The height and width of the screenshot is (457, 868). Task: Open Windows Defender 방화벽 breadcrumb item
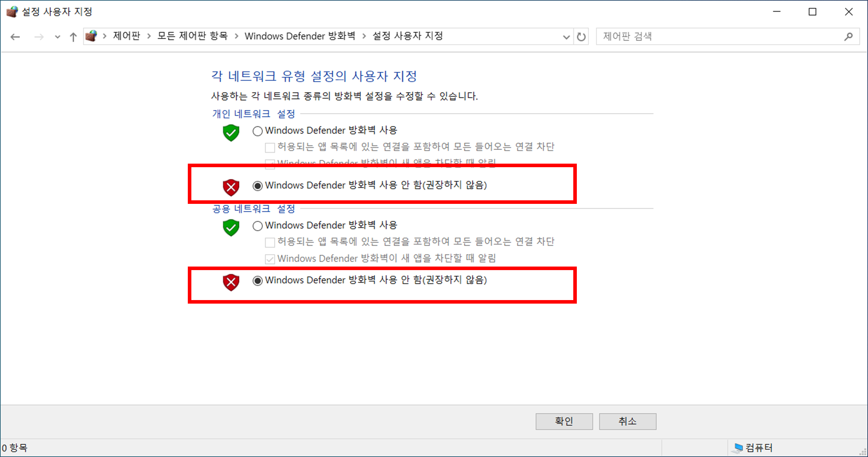(300, 36)
